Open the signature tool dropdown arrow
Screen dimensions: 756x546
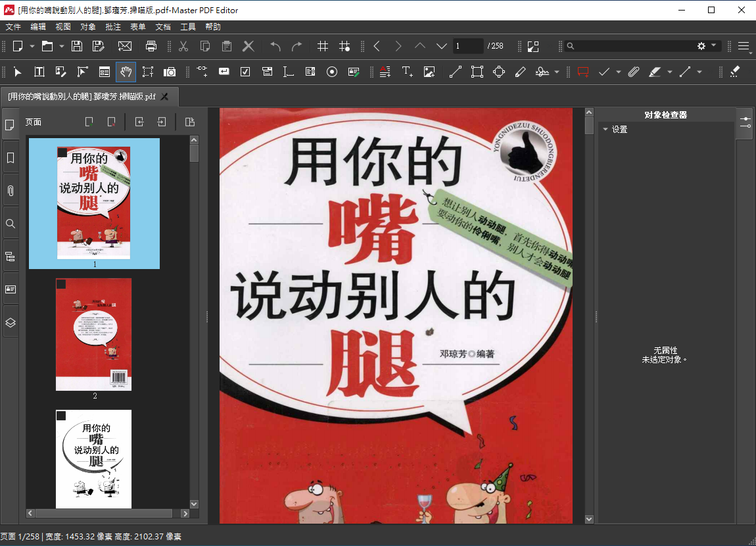click(557, 72)
